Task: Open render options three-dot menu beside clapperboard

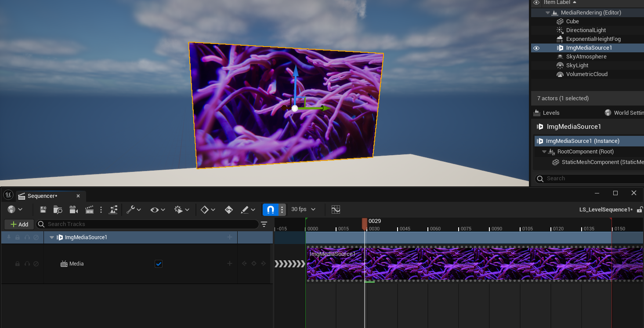Action: click(101, 210)
